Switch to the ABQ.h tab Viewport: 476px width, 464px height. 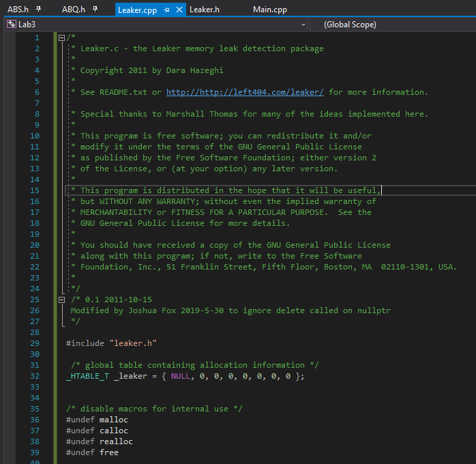(x=73, y=10)
